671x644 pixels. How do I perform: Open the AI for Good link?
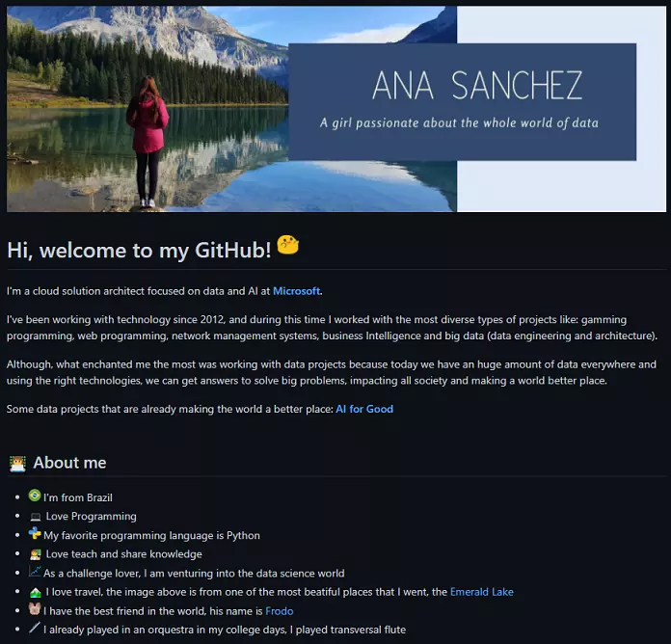[364, 409]
